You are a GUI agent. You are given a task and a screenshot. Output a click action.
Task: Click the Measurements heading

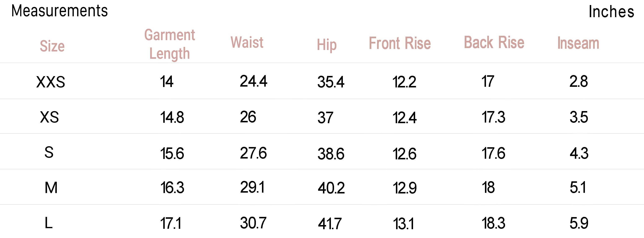(x=60, y=11)
